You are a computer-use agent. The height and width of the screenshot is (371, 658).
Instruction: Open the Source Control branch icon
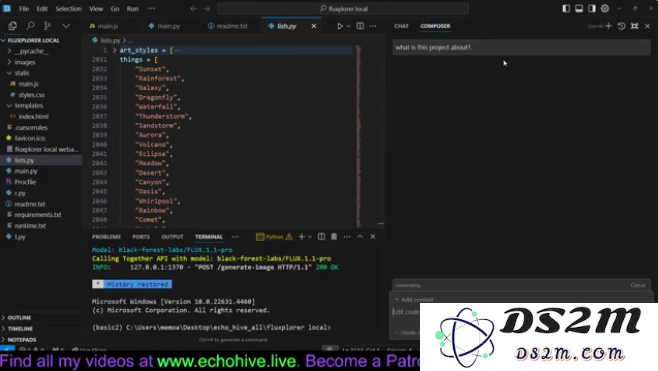pyautogui.click(x=47, y=26)
